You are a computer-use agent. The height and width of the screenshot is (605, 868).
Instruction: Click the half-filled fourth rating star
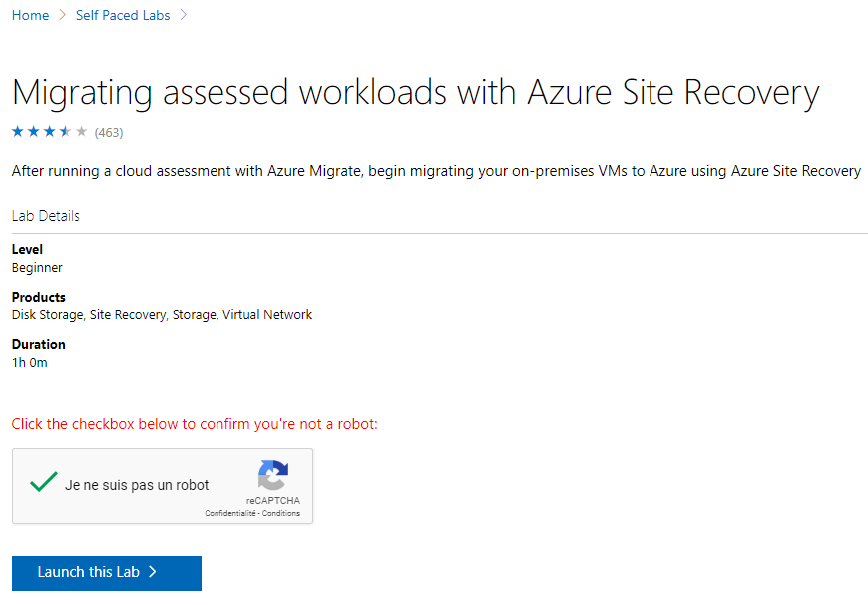point(65,132)
